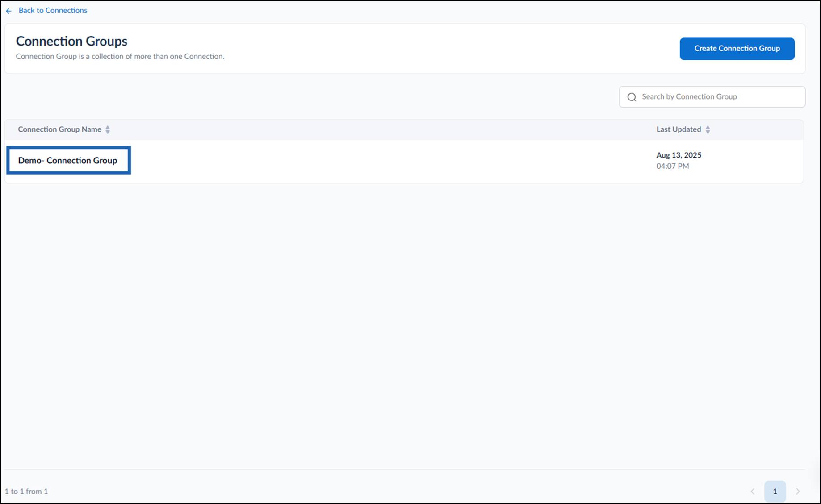Click the Connection Group description subtitle text
Image resolution: width=821 pixels, height=504 pixels.
120,56
